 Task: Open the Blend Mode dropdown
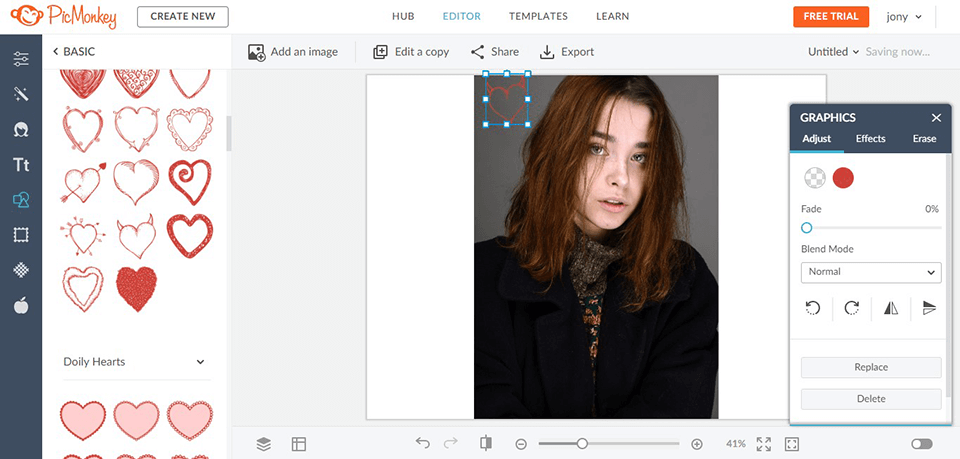pyautogui.click(x=870, y=272)
